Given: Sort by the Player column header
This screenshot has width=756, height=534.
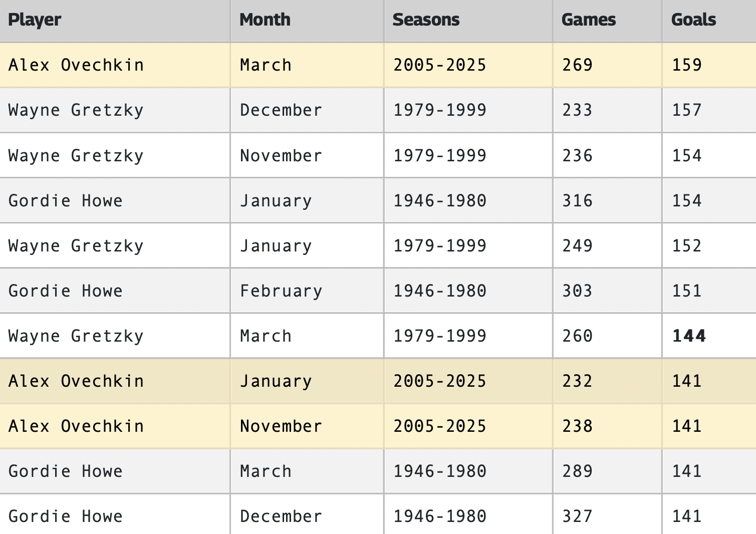Looking at the screenshot, I should (35, 20).
